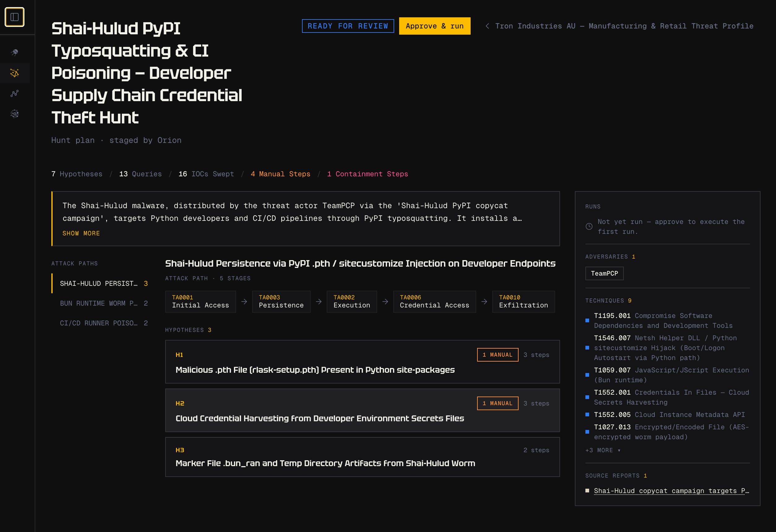The height and width of the screenshot is (532, 776).
Task: Open technique T1059.007 JavaScript/JScript Execution
Action: (x=667, y=375)
